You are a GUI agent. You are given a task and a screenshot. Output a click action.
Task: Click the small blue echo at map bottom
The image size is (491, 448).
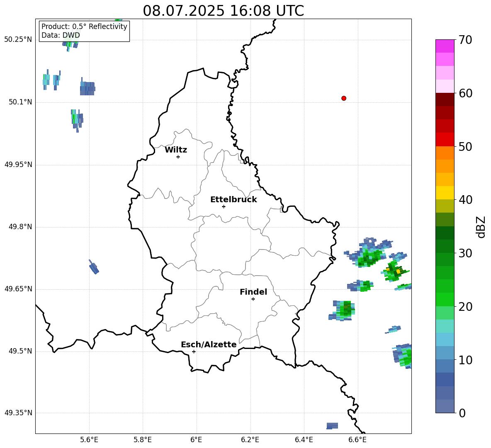tap(332, 426)
